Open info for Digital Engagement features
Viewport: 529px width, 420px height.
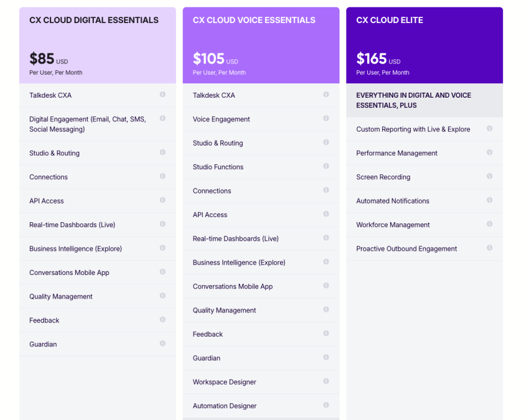(164, 119)
